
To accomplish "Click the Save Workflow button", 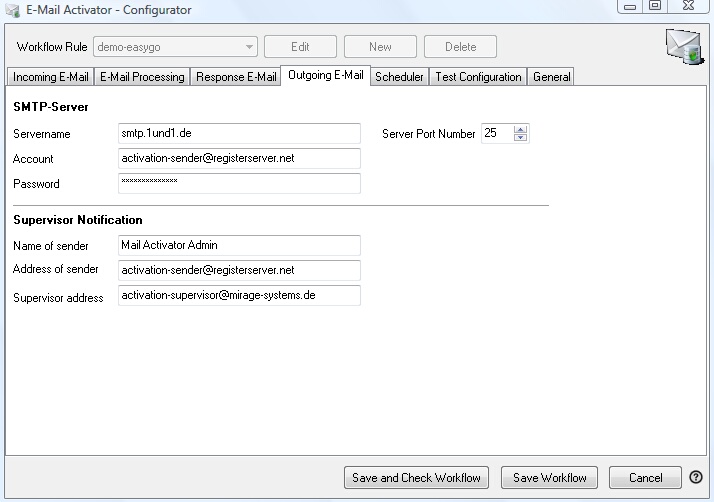I will 549,478.
